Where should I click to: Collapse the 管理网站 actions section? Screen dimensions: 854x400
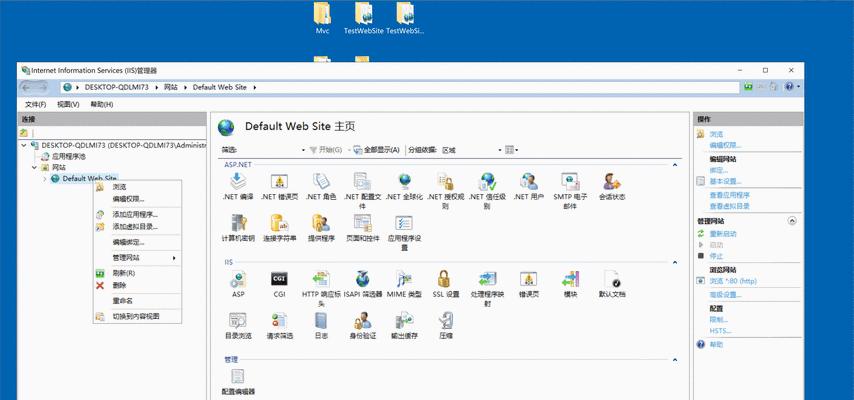[792, 221]
